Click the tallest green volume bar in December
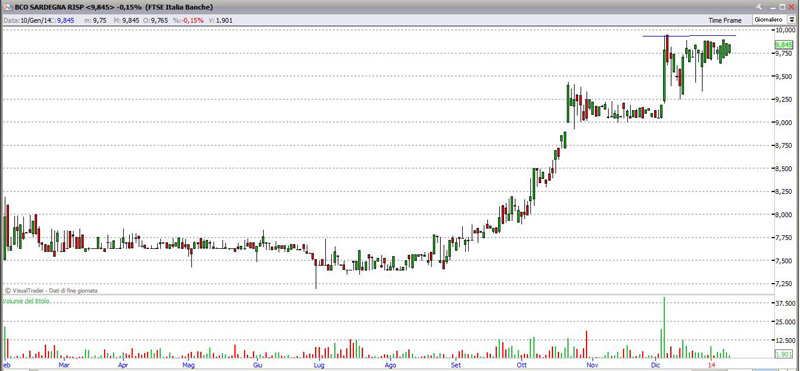This screenshot has width=800, height=371. click(x=664, y=327)
